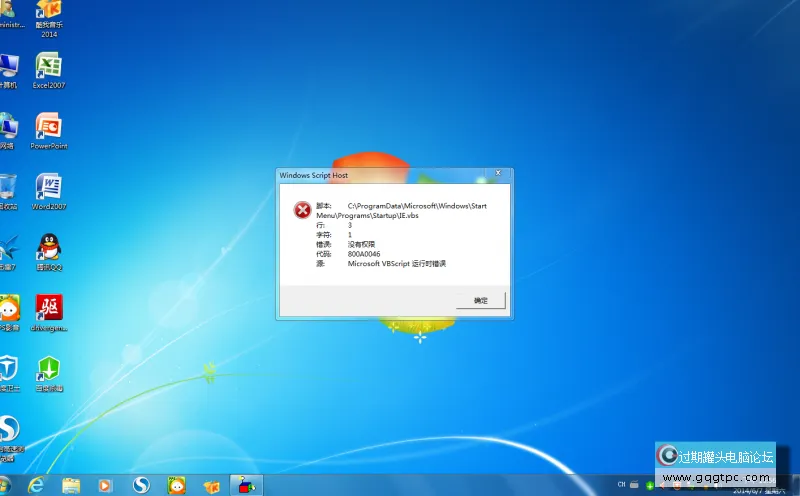Open the Computer desktop icon
This screenshot has height=496, width=800.
(8, 67)
